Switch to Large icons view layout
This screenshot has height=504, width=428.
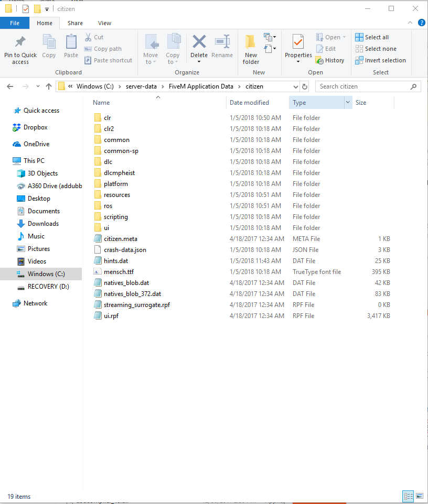(x=420, y=496)
